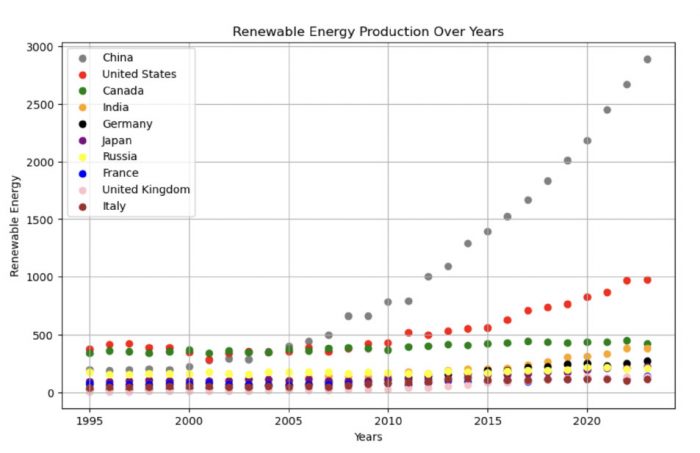Click the brown Italy legend marker
700x453 pixels.
pos(83,206)
